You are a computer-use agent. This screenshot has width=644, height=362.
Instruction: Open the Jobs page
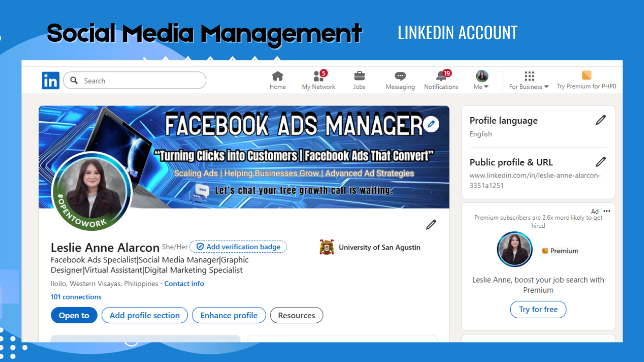point(359,80)
